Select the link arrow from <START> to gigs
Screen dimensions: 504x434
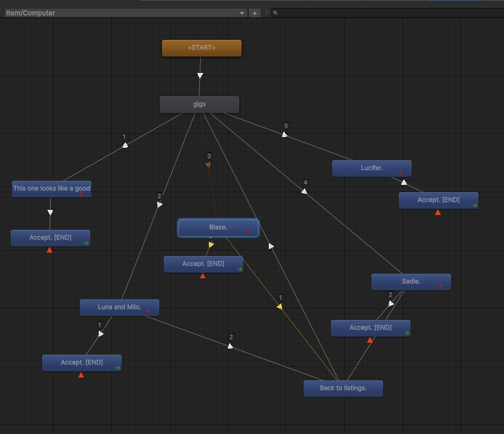tap(200, 75)
